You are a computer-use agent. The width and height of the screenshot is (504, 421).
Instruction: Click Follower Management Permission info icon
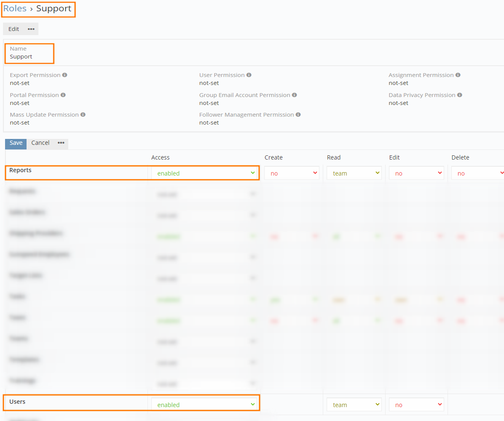tap(298, 115)
